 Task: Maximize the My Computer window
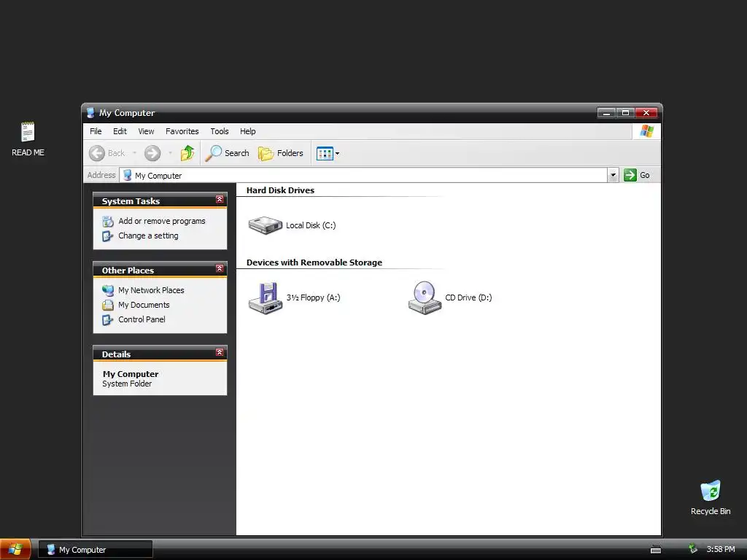pyautogui.click(x=625, y=113)
